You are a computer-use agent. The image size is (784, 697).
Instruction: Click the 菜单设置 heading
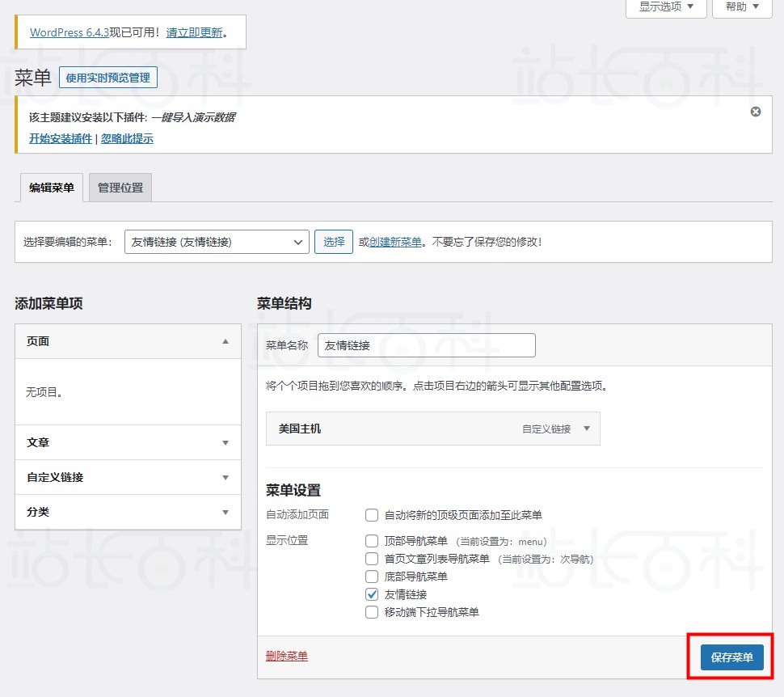click(x=293, y=490)
